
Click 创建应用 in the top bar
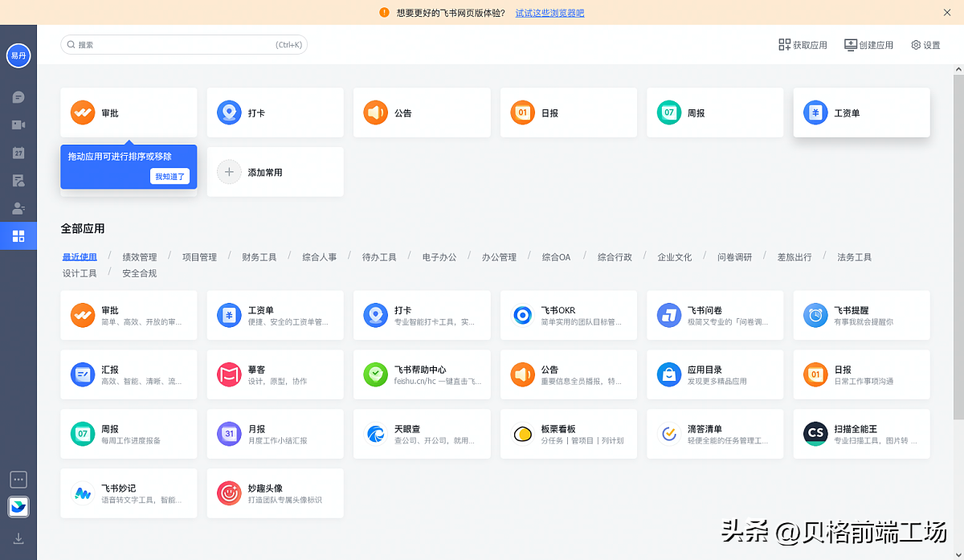pos(868,45)
